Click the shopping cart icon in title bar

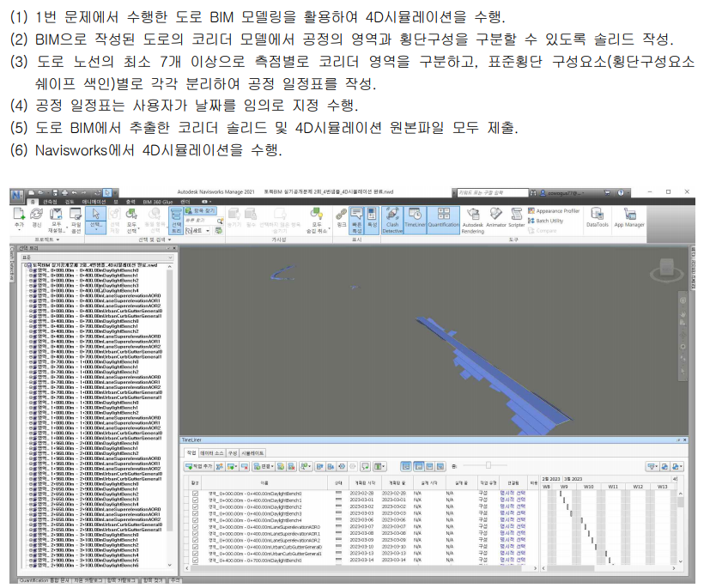pyautogui.click(x=607, y=192)
